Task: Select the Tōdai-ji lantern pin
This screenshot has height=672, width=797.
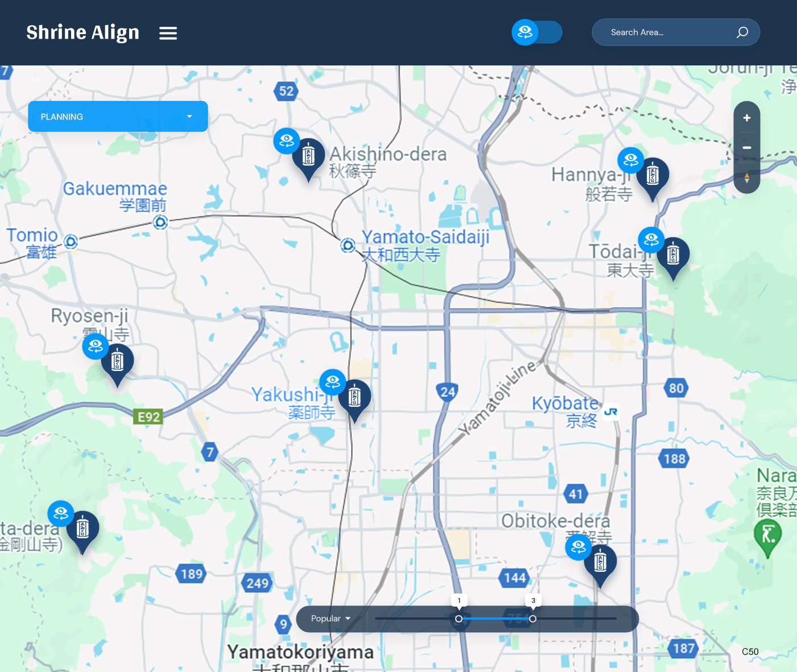Action: tap(673, 258)
